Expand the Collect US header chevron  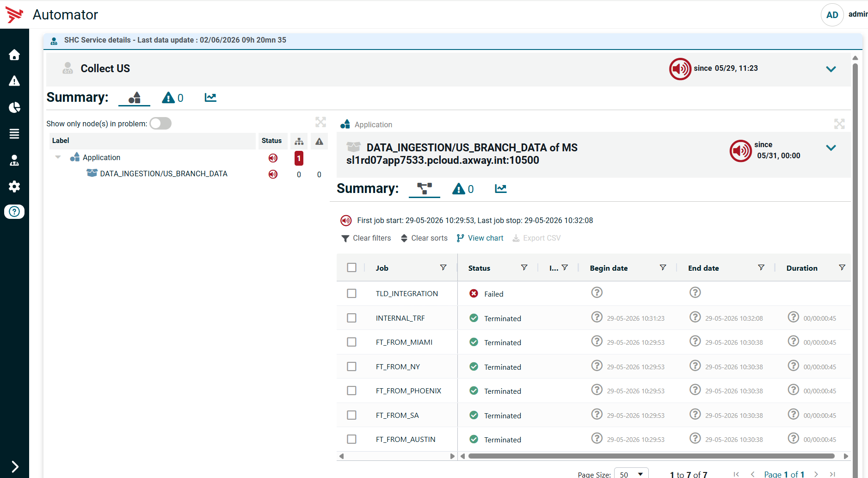831,69
